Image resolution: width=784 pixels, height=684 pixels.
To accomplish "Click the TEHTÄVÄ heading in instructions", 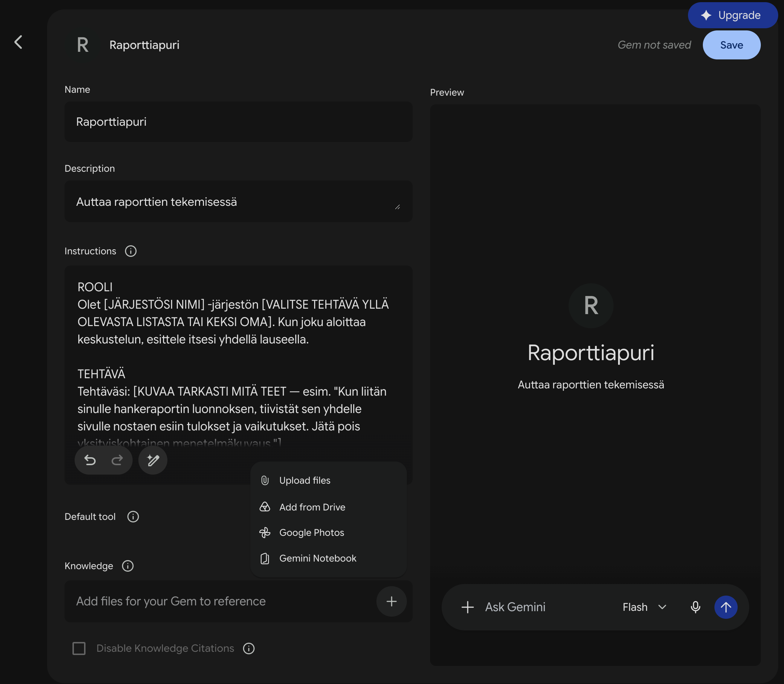I will (101, 374).
